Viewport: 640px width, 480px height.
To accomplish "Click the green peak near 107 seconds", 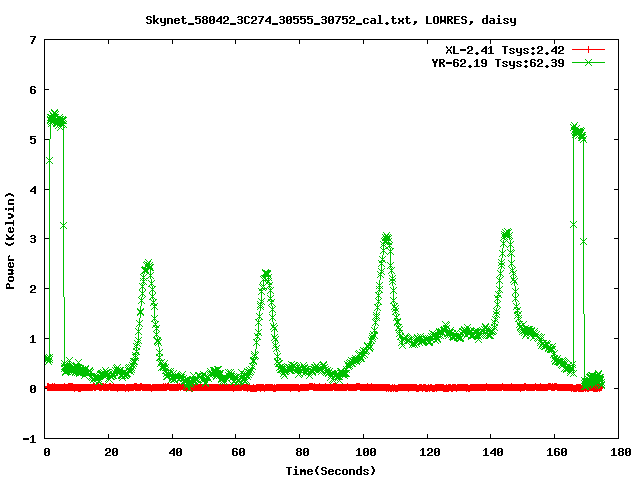I will (386, 238).
